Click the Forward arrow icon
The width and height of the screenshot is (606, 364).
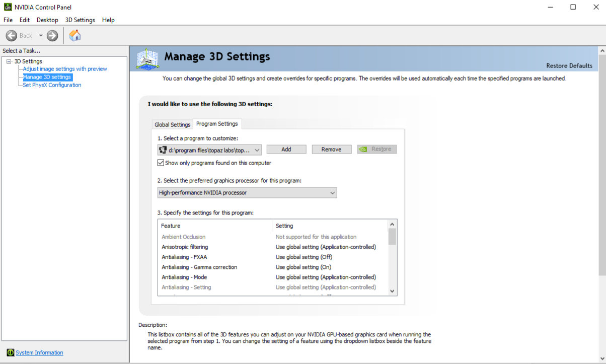pyautogui.click(x=52, y=36)
